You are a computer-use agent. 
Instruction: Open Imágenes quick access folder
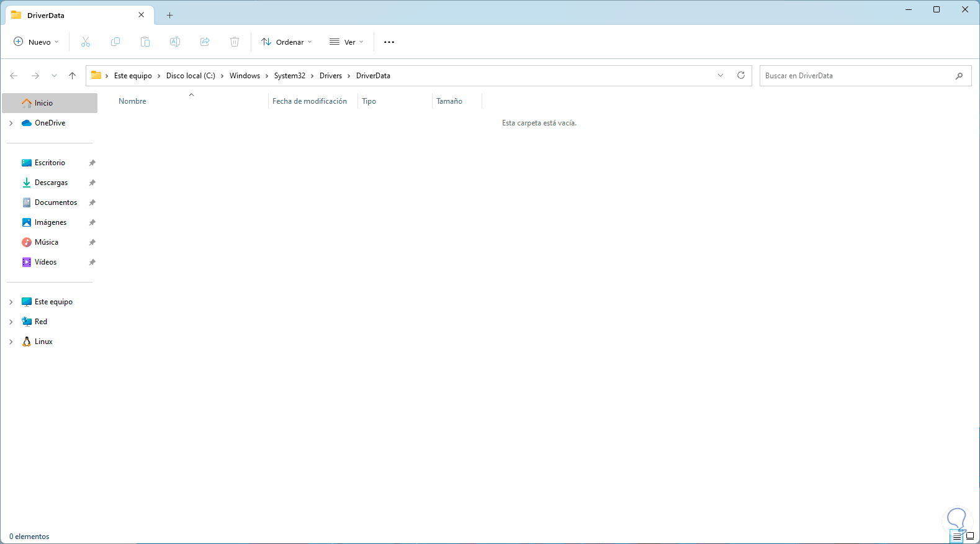click(x=50, y=222)
